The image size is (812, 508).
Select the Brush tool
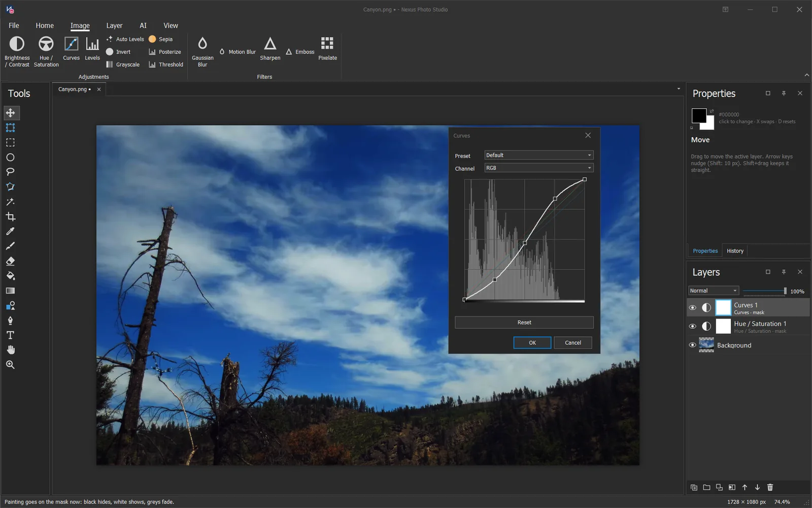pyautogui.click(x=10, y=246)
